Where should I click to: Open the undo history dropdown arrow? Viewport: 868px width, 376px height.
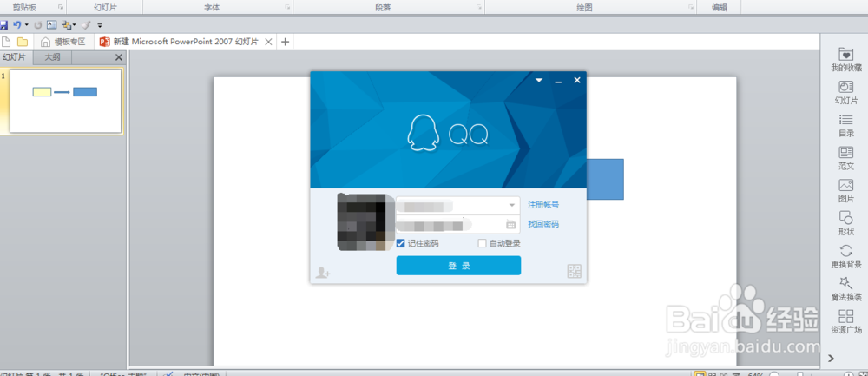[x=27, y=25]
